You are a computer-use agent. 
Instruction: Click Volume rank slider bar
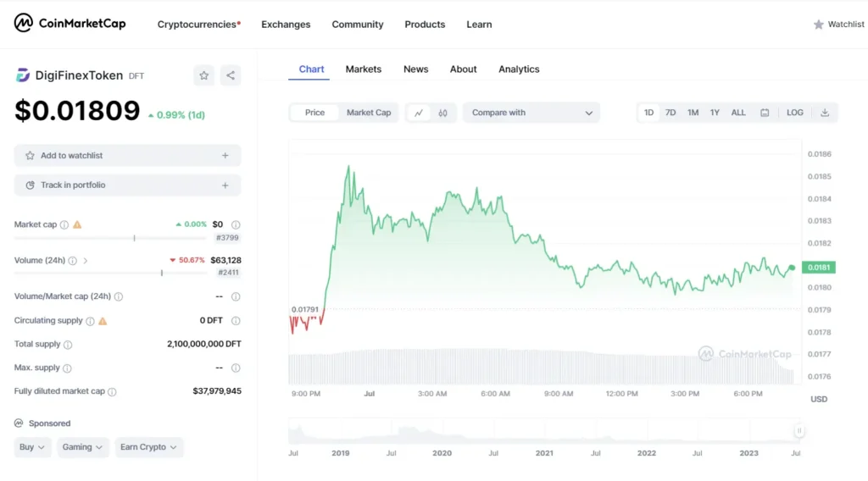pyautogui.click(x=110, y=274)
